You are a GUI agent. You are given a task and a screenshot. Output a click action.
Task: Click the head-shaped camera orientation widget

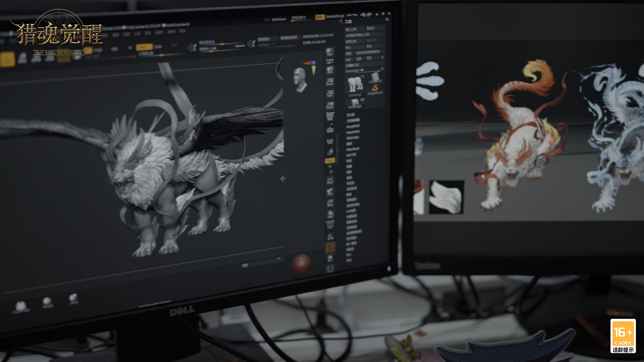pos(300,79)
